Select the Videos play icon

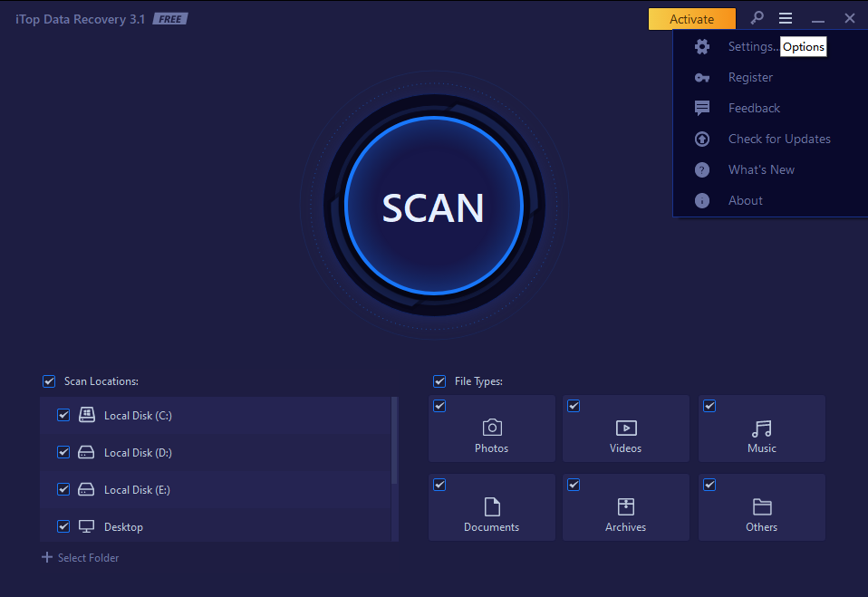point(626,428)
